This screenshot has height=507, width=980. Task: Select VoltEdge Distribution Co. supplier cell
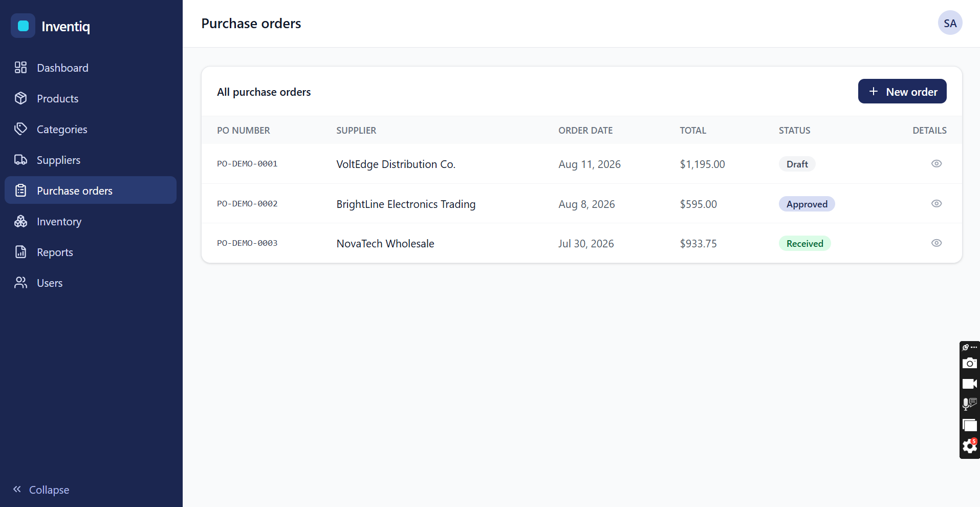click(x=396, y=164)
